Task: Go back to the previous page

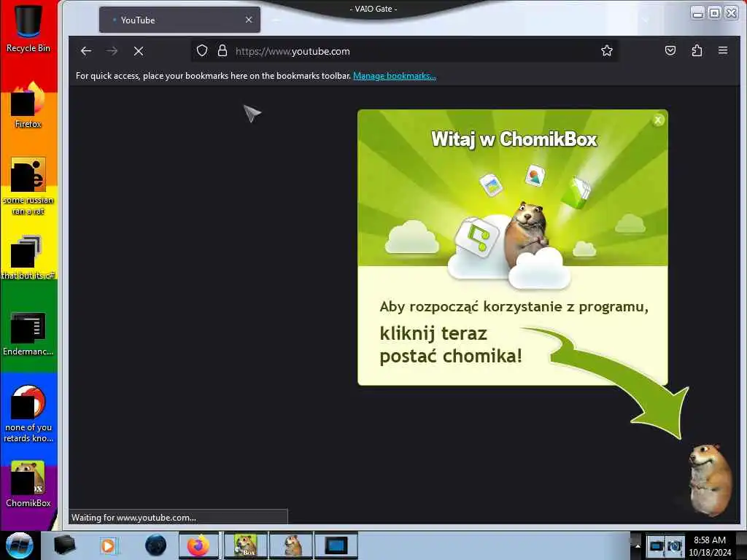Action: point(86,51)
